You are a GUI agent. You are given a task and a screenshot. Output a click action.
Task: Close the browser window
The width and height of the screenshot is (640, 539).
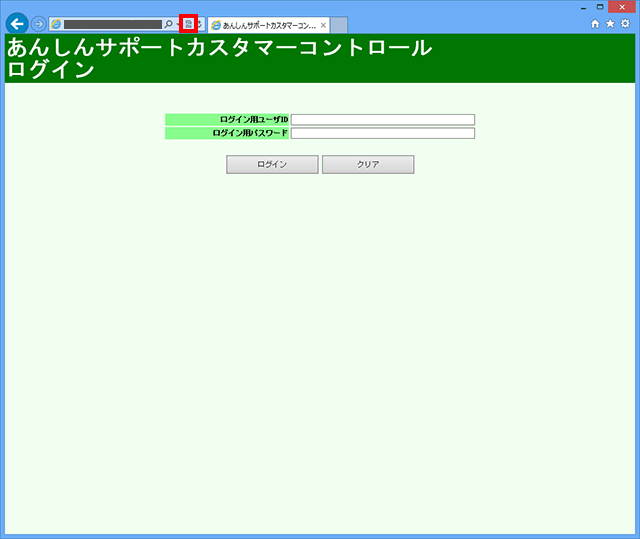pos(622,7)
